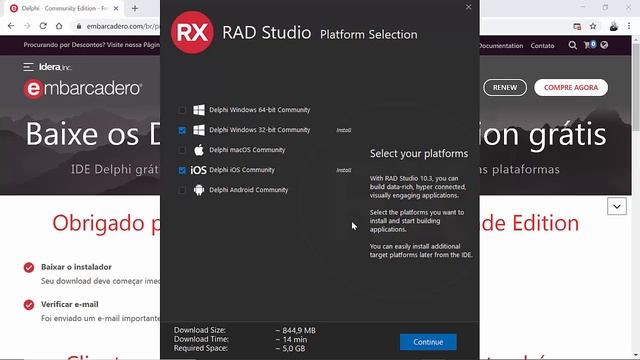
Task: Click the 14 min download time value
Action: coord(291,339)
